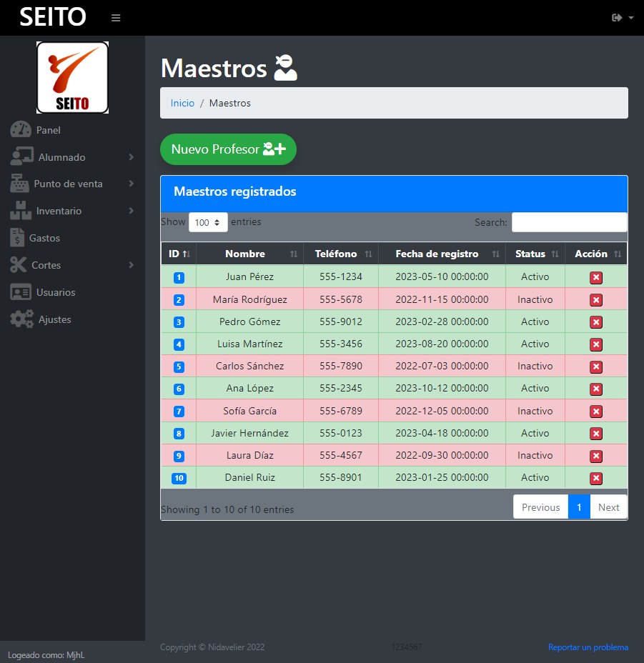Click the red delete icon for Carlos Sánchez
This screenshot has width=644, height=663.
596,367
